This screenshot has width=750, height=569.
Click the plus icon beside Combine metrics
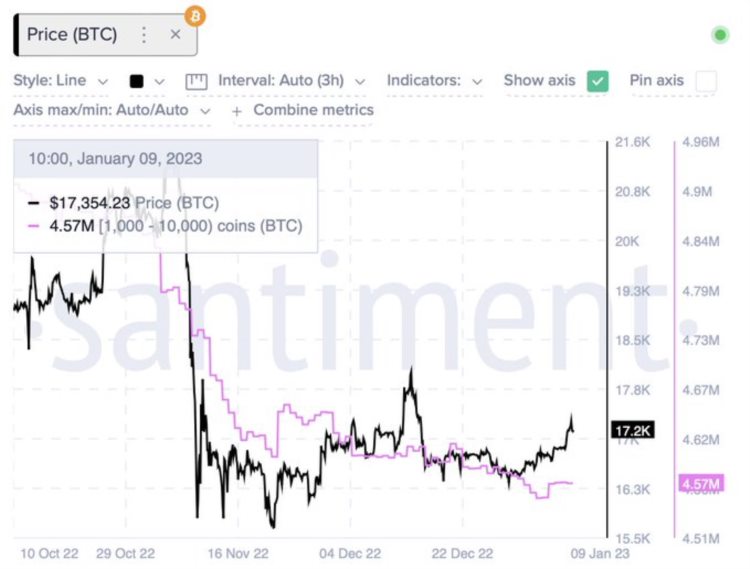237,111
